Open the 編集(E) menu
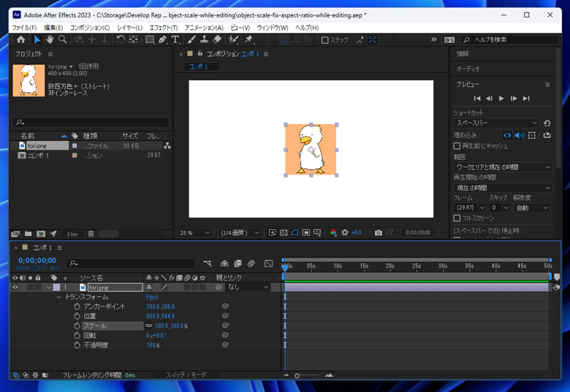Image resolution: width=570 pixels, height=392 pixels. click(x=53, y=28)
